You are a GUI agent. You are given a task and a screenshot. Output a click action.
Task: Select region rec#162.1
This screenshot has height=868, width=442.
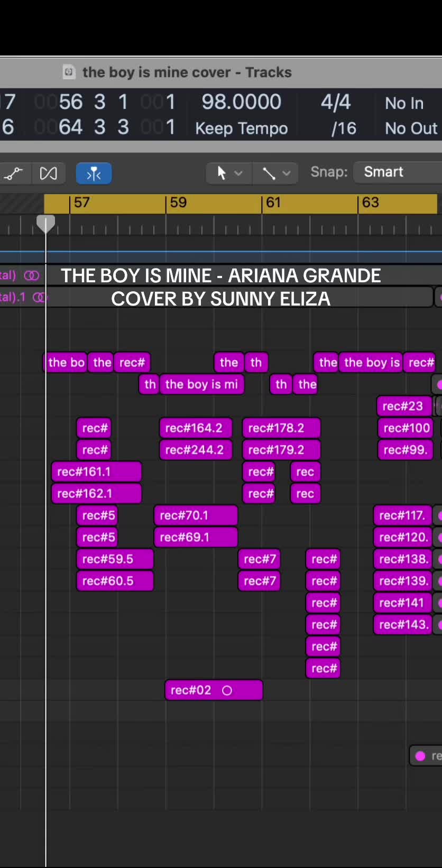pos(97,494)
